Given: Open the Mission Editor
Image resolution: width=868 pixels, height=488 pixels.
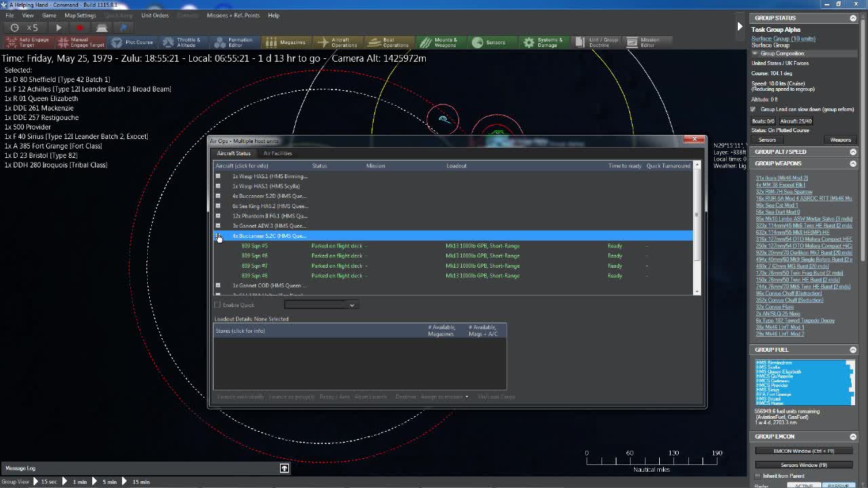Looking at the screenshot, I should pyautogui.click(x=642, y=42).
